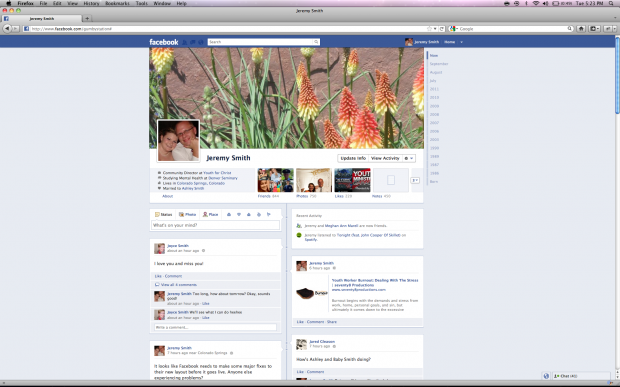Viewport: 620px width, 387px height.
Task: Open the messages icon in Facebook header
Action: (193, 42)
